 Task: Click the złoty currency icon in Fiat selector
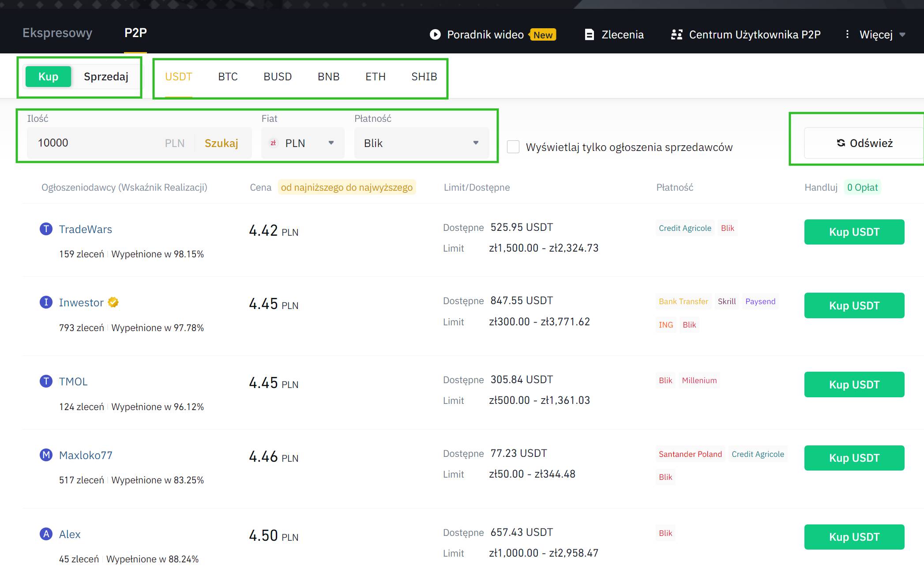(x=273, y=143)
